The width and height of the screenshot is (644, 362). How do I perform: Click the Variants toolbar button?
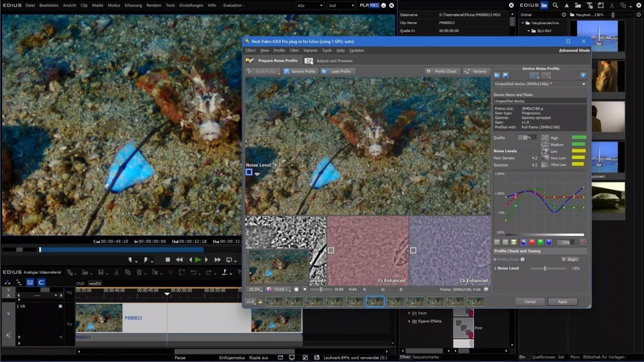click(475, 71)
